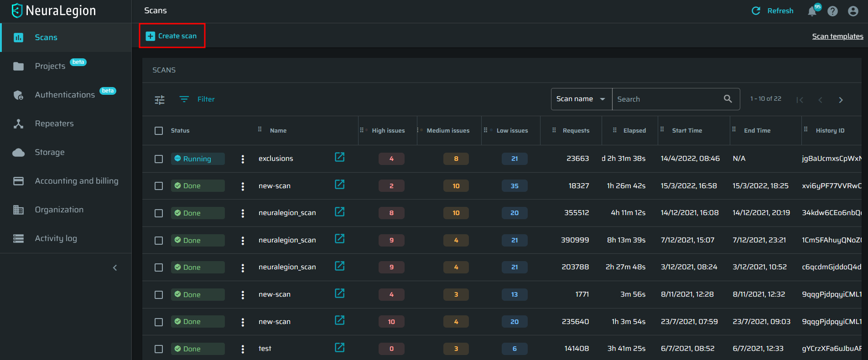Select the test scan row checkbox

pyautogui.click(x=159, y=349)
